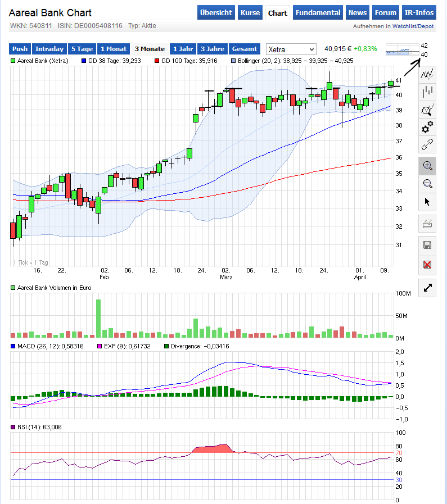
Task: Click the Aareal Bank Chart heading
Action: coord(50,13)
